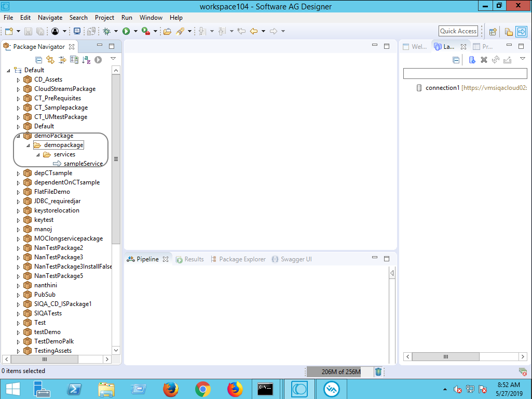Viewport: 532px width, 399px height.
Task: Click the yellow Back arrow icon
Action: [254, 31]
